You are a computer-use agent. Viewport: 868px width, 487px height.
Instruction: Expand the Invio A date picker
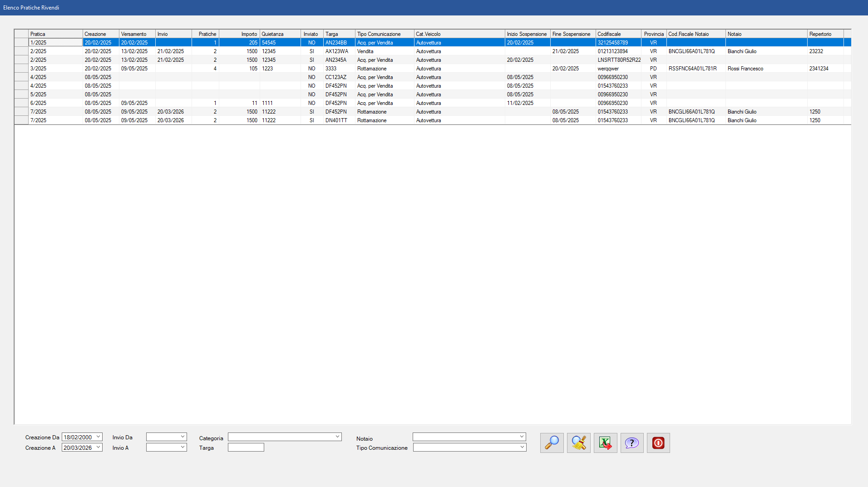(182, 447)
